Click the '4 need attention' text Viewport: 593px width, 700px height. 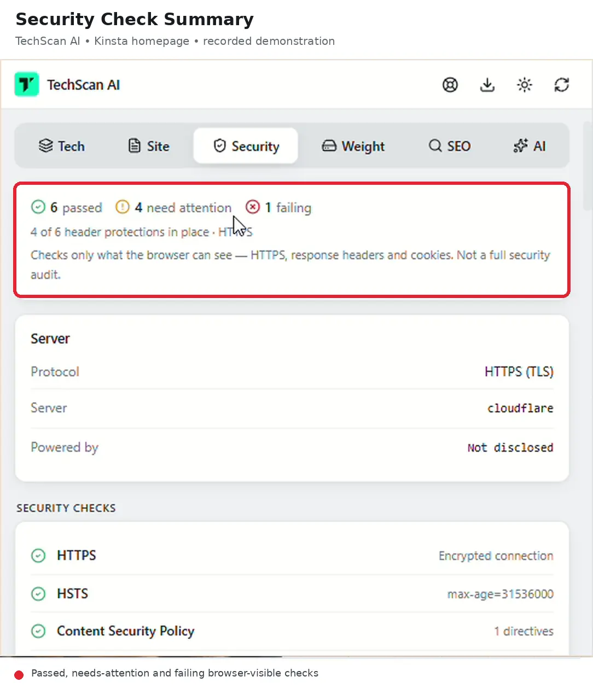point(183,208)
